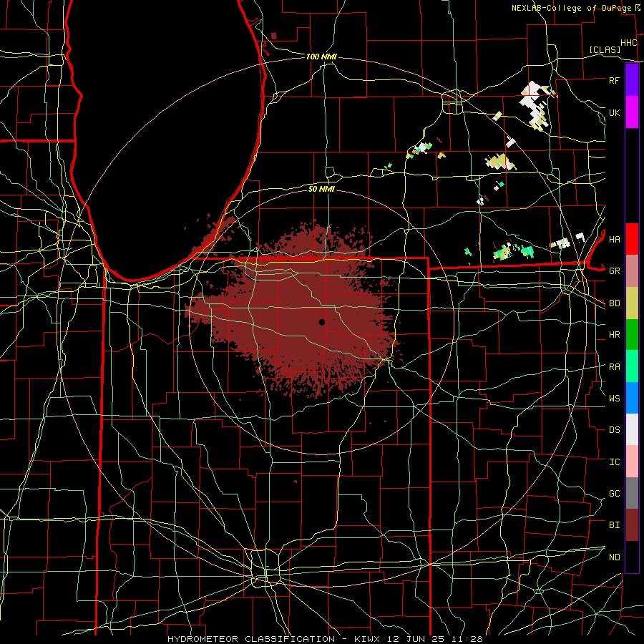
Task: Click the "HR" legend label
Action: click(x=614, y=335)
